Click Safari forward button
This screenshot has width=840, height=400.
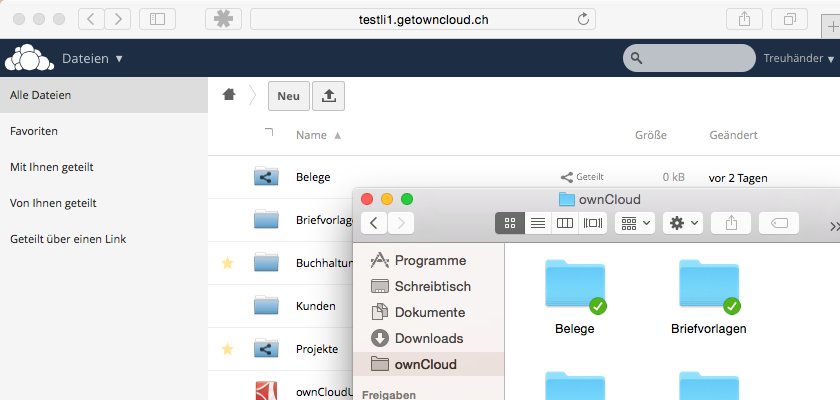(x=118, y=20)
